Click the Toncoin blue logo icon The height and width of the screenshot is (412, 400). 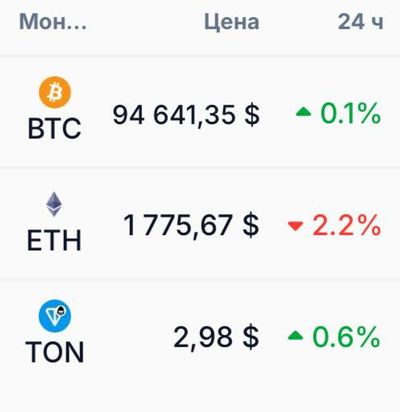coord(55,316)
